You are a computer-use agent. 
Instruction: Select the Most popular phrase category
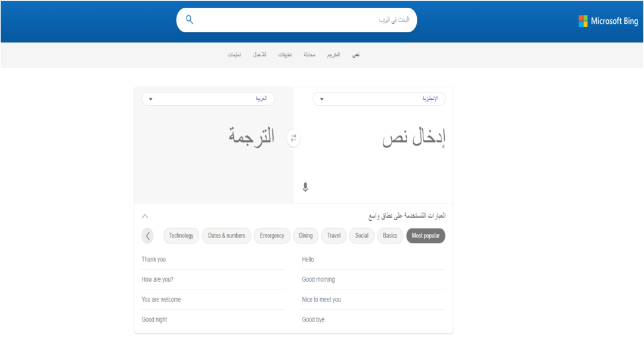click(426, 236)
